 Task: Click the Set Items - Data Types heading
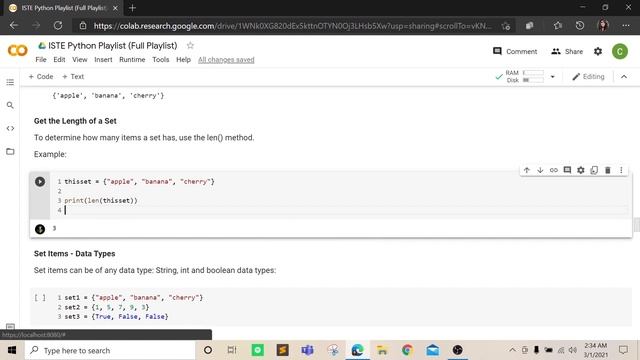[75, 253]
